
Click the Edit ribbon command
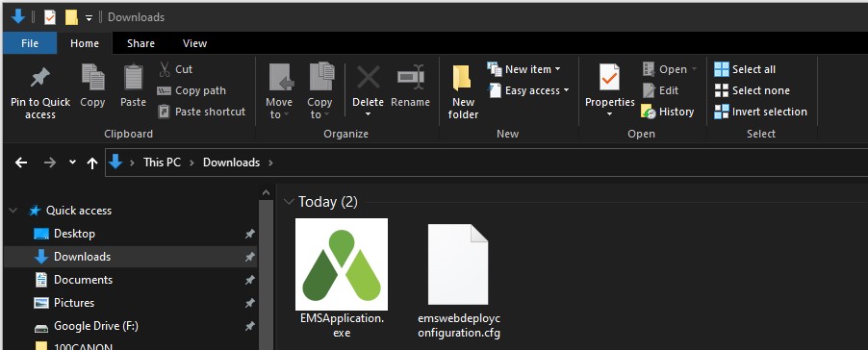point(660,90)
